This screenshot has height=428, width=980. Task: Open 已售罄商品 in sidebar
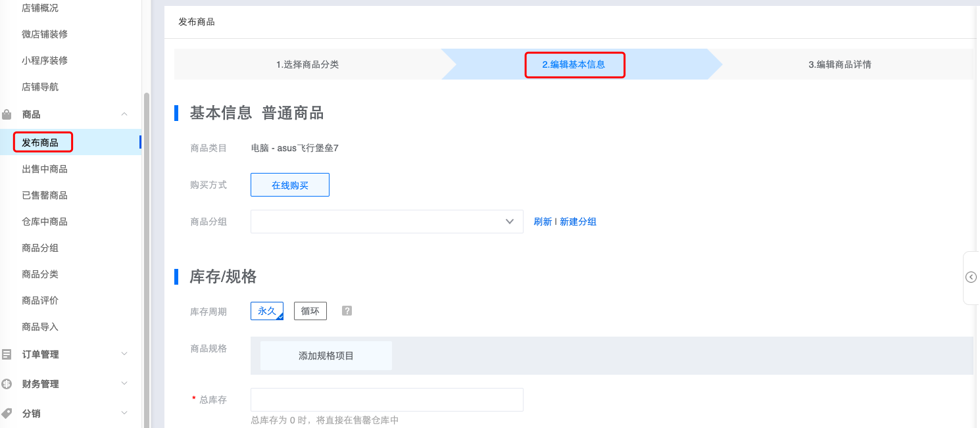tap(45, 195)
